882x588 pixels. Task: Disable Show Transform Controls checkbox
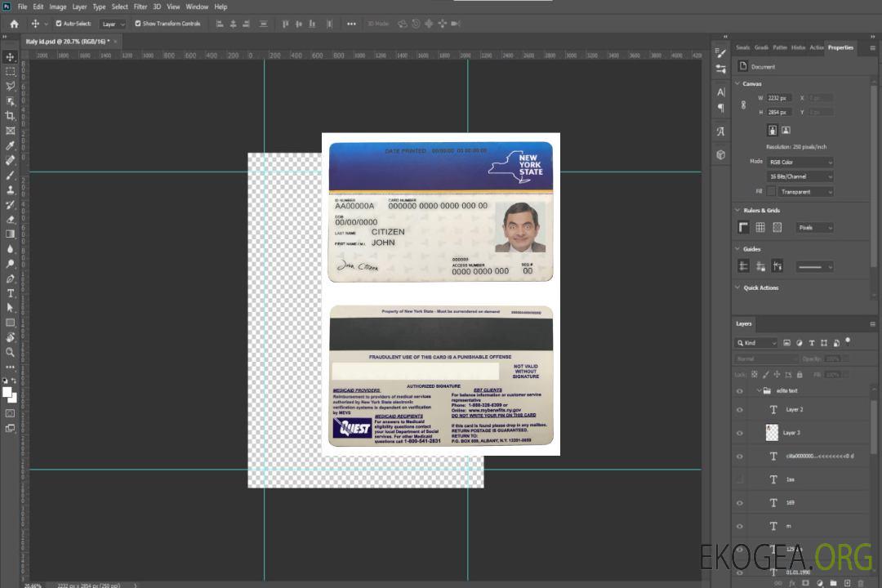pos(138,24)
